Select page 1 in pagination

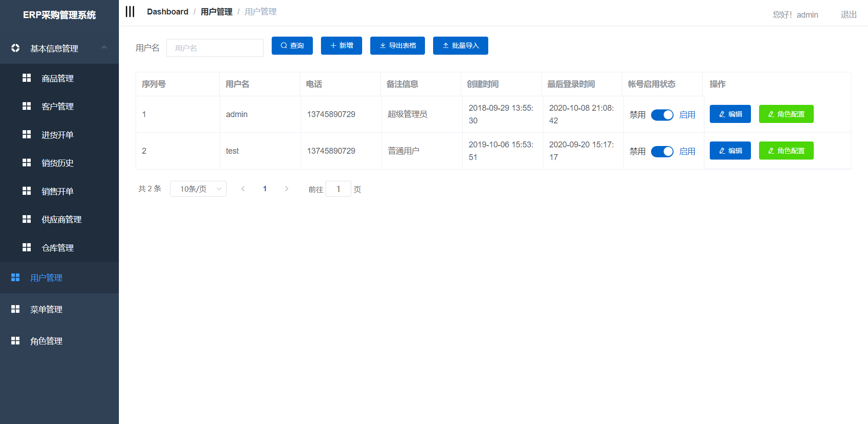tap(265, 189)
